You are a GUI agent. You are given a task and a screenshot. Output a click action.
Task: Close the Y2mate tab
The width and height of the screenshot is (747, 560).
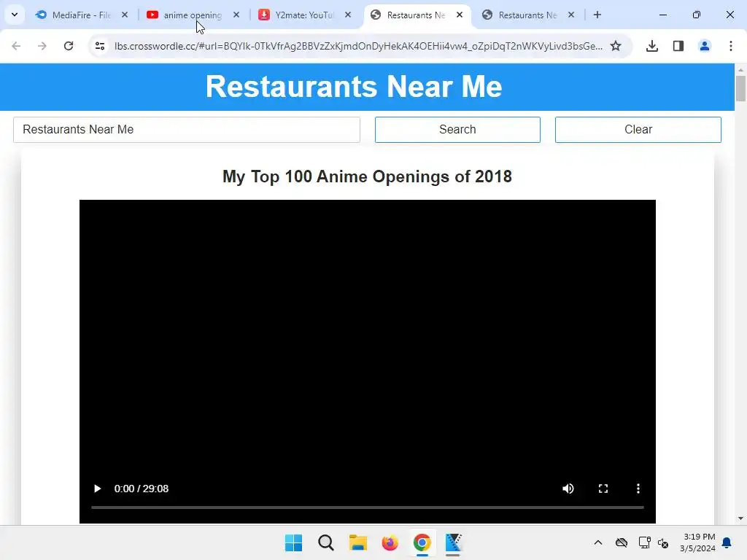pos(348,15)
